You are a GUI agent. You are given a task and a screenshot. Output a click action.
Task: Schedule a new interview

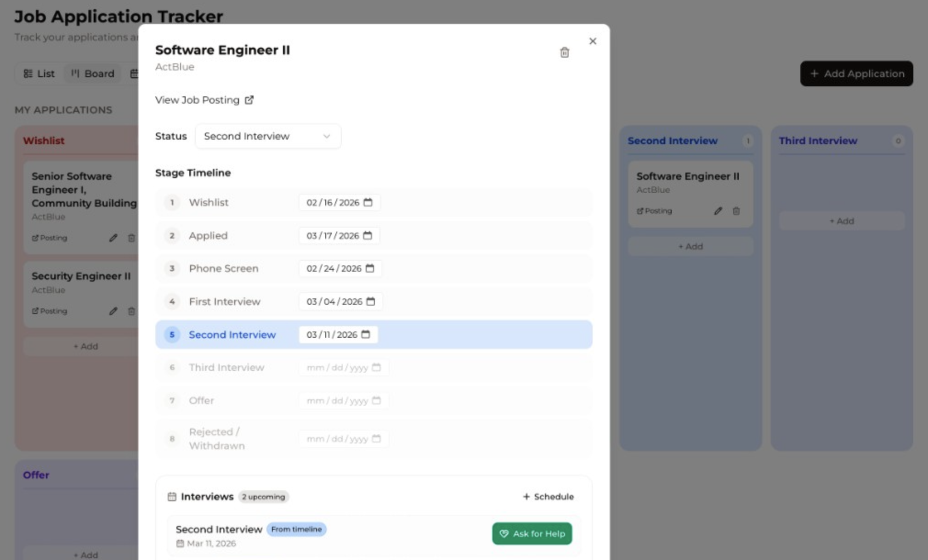pos(548,497)
